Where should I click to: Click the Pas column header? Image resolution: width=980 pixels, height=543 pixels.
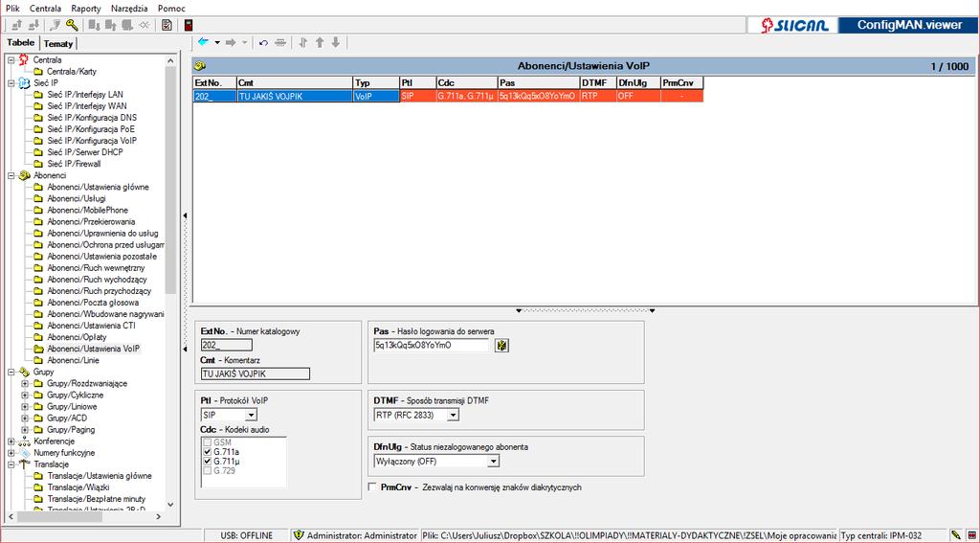tap(539, 83)
